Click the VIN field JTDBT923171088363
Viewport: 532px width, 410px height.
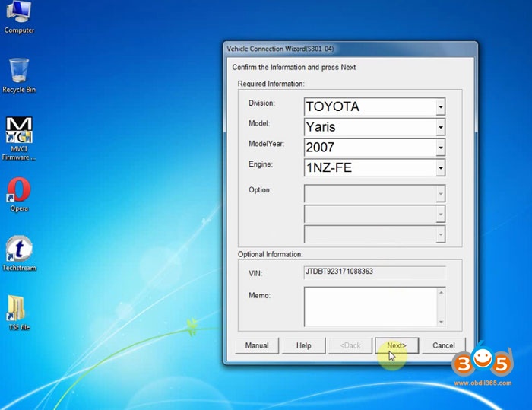click(x=375, y=272)
